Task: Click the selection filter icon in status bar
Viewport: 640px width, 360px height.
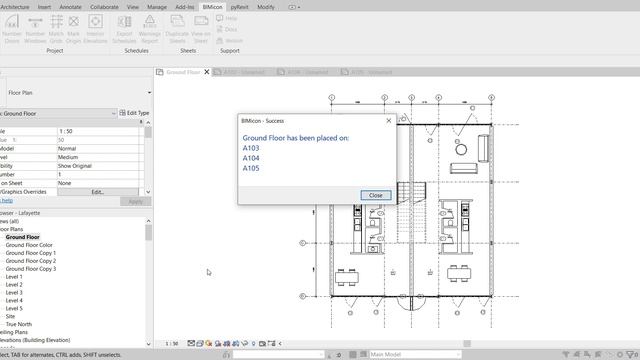Action: (631, 354)
